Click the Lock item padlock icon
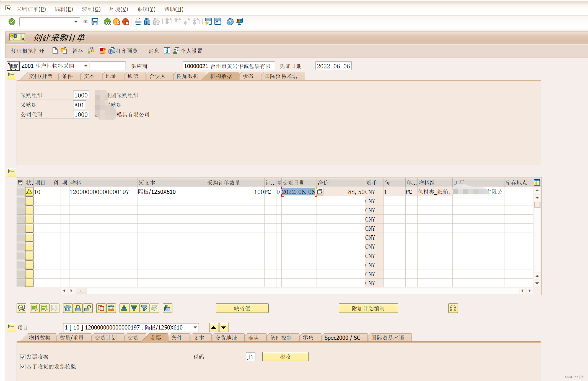The height and width of the screenshot is (381, 588). 78,308
